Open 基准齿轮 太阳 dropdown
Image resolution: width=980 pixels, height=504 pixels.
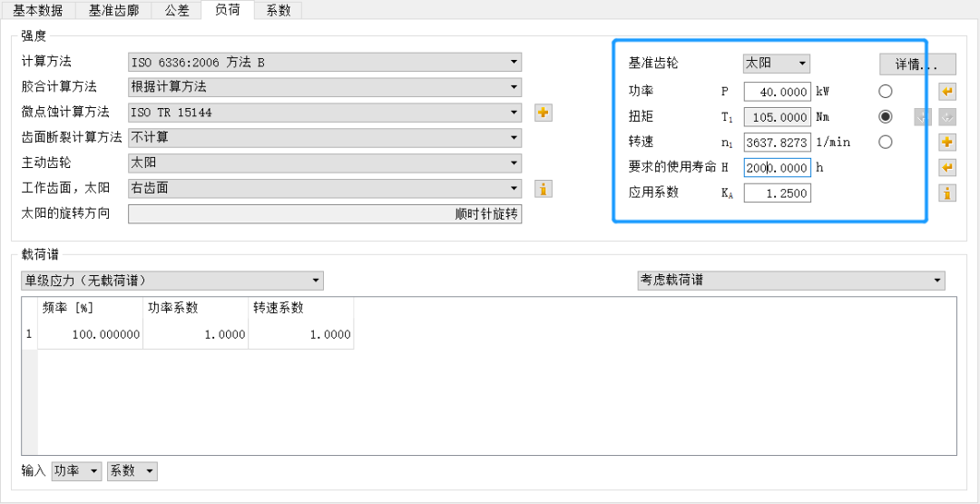pos(776,64)
